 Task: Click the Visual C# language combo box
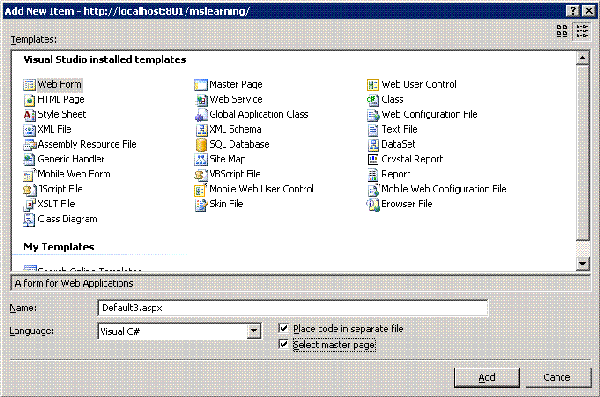(179, 332)
